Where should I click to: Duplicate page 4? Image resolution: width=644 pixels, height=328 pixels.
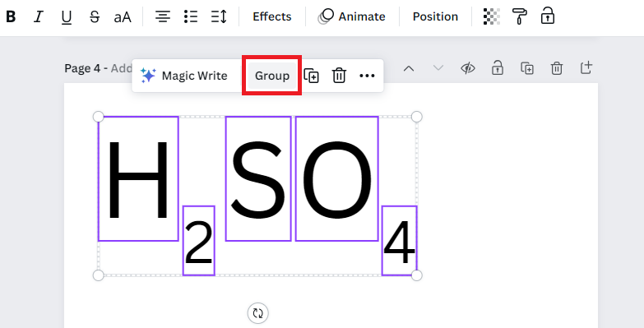(x=527, y=68)
